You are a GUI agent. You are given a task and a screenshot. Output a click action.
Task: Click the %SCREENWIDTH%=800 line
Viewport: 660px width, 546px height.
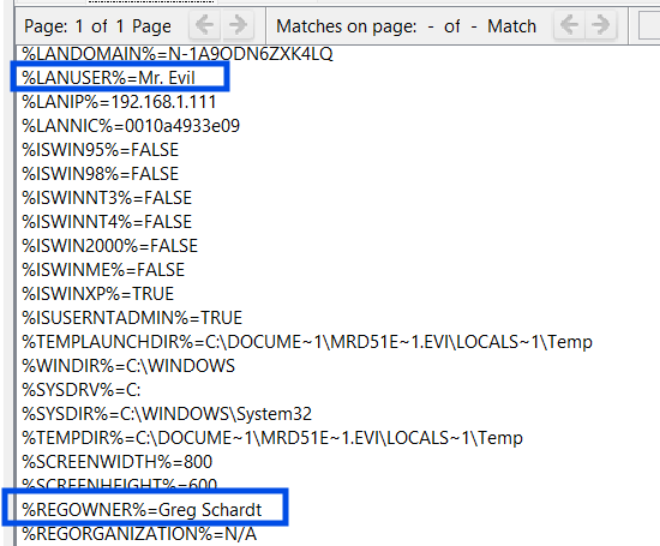[x=117, y=462]
